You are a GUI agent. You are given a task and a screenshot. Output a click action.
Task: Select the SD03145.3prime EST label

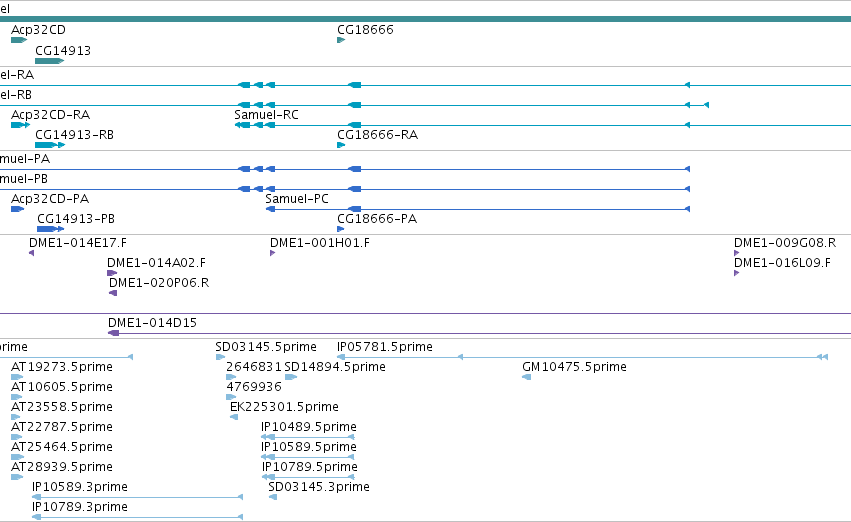click(x=319, y=487)
